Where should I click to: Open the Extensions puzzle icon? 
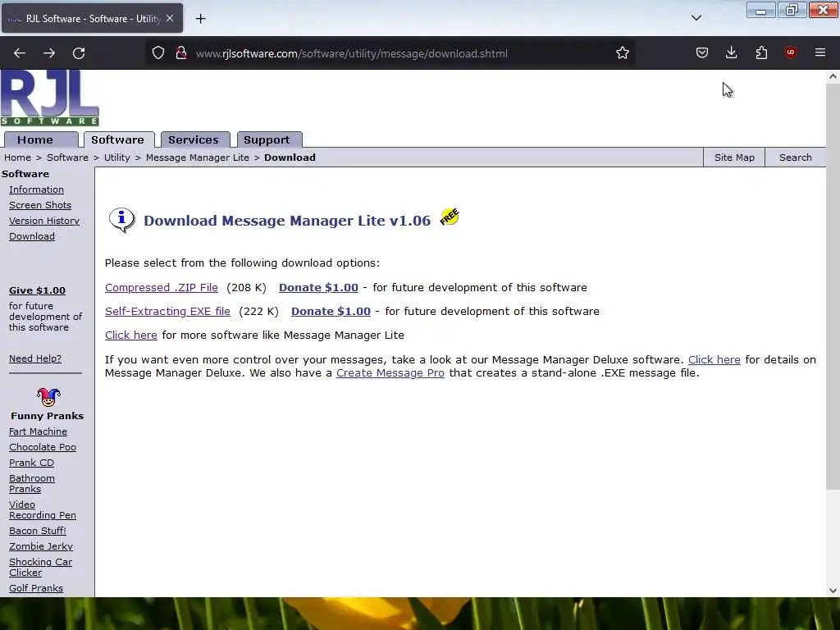coord(761,53)
